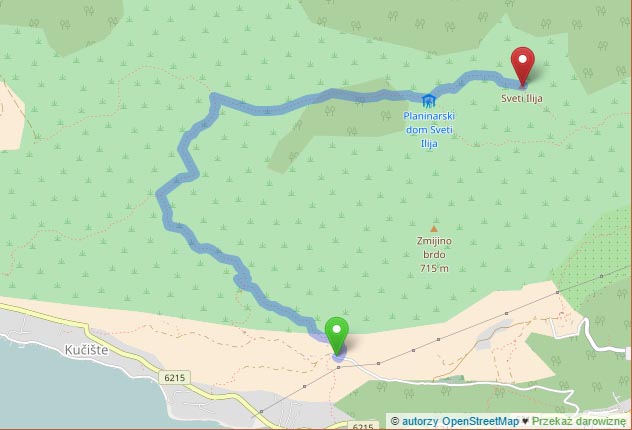
Task: Click the yellow road 6215 near the coast
Action: pos(121,345)
